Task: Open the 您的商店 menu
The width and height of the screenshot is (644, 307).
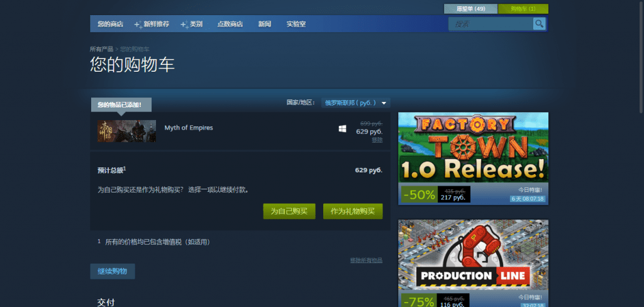Action: point(110,25)
